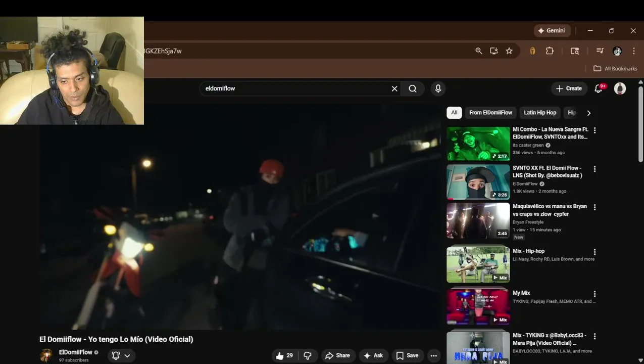Click the YouTube search magnifier button
Viewport: 644px width, 364px height.
click(x=413, y=88)
